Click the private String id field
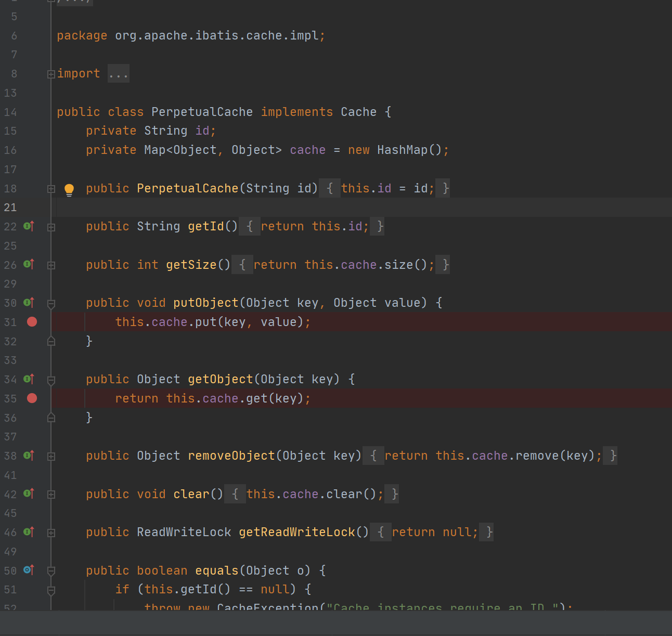 202,131
